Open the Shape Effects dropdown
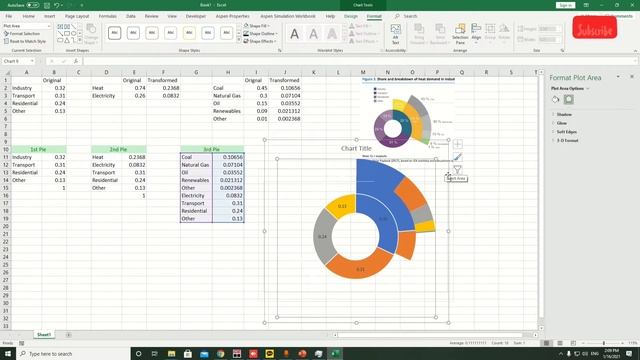 click(x=260, y=41)
